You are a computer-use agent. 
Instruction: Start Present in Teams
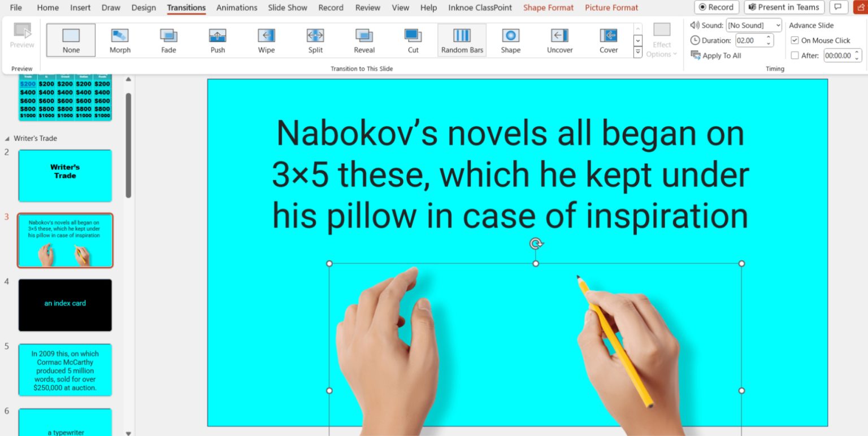click(x=784, y=7)
